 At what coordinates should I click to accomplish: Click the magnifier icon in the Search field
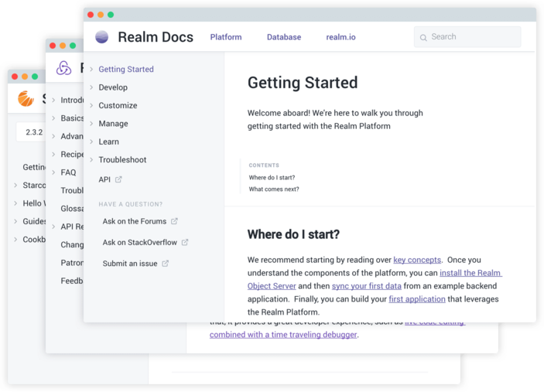coord(423,37)
